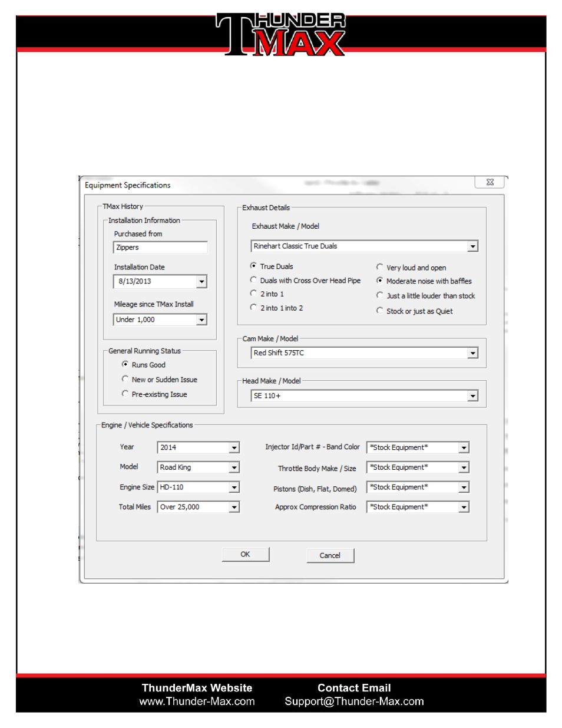Pick Very loud and open noise level
Viewport: 562px width, 728px height.
[x=379, y=267]
